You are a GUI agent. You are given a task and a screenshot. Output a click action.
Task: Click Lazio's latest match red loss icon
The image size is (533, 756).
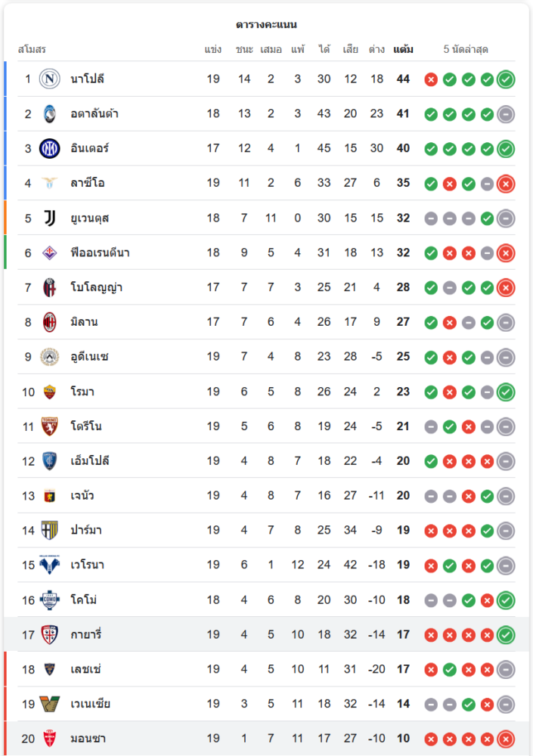(x=506, y=183)
